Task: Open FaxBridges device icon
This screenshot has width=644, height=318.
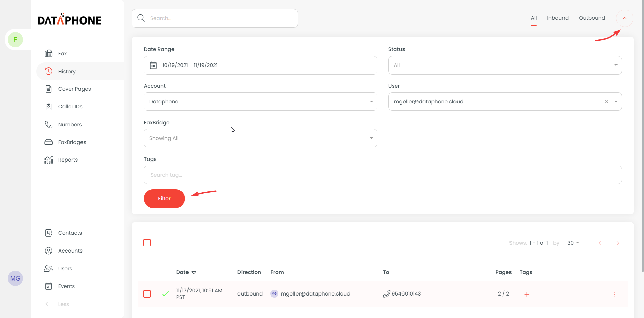Action: click(x=49, y=142)
